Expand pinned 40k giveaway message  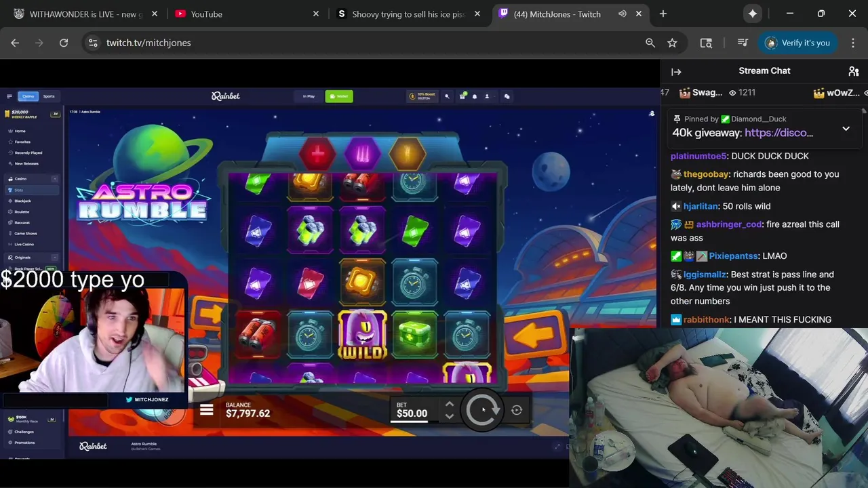click(846, 129)
